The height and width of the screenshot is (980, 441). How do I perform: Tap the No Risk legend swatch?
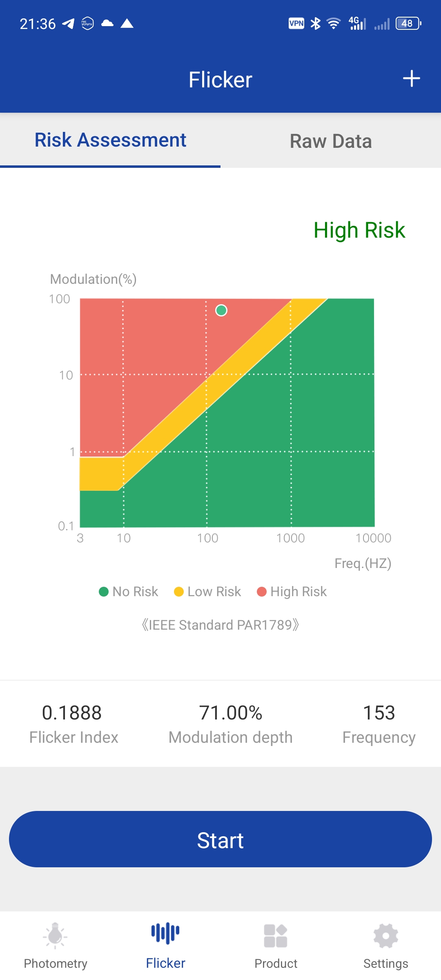[104, 592]
